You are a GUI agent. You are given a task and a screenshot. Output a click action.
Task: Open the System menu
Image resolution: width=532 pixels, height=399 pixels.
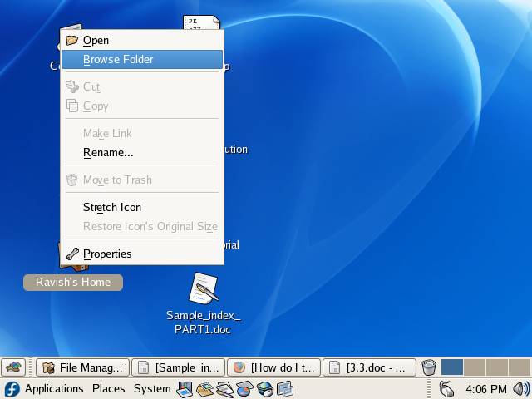point(152,389)
